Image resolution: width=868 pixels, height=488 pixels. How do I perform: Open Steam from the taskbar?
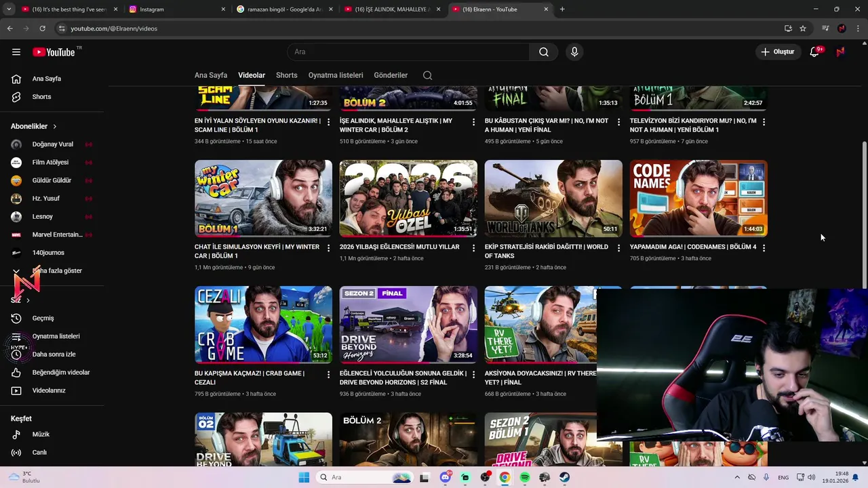[x=564, y=477]
